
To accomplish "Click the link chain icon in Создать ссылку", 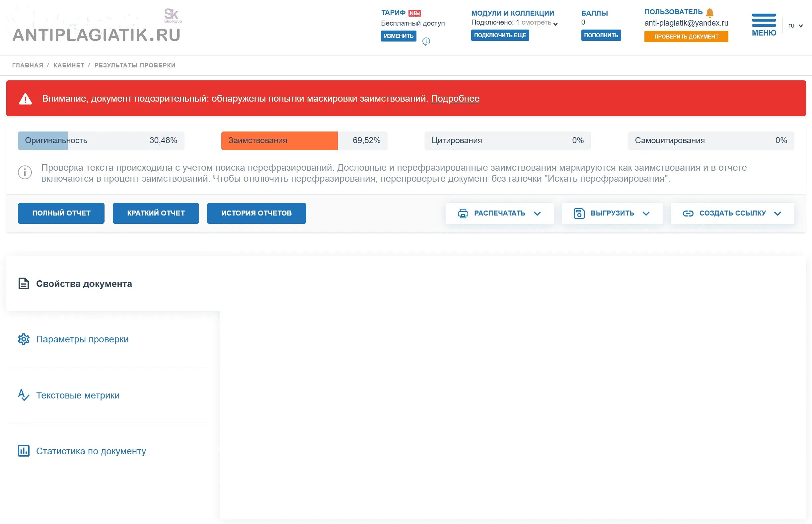I will 688,213.
